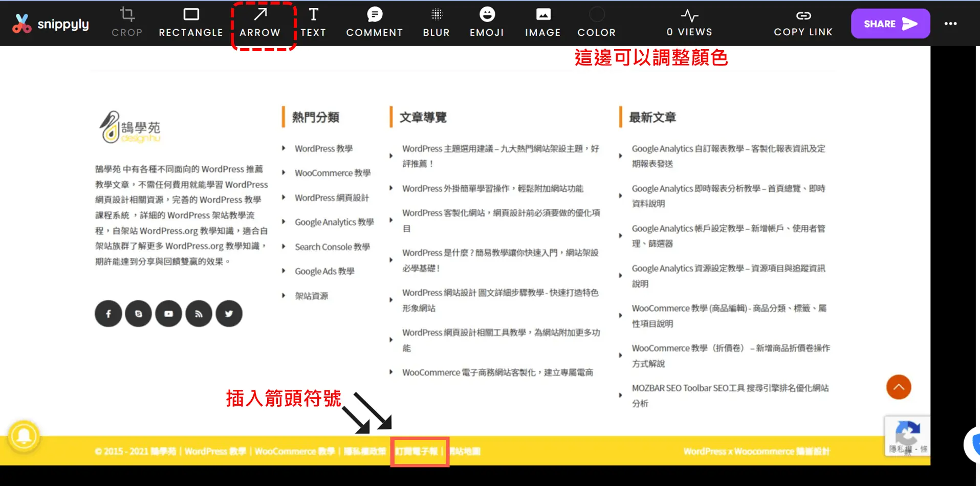Screen dimensions: 980x486
Task: Check the 0 Views stats
Action: point(689,23)
